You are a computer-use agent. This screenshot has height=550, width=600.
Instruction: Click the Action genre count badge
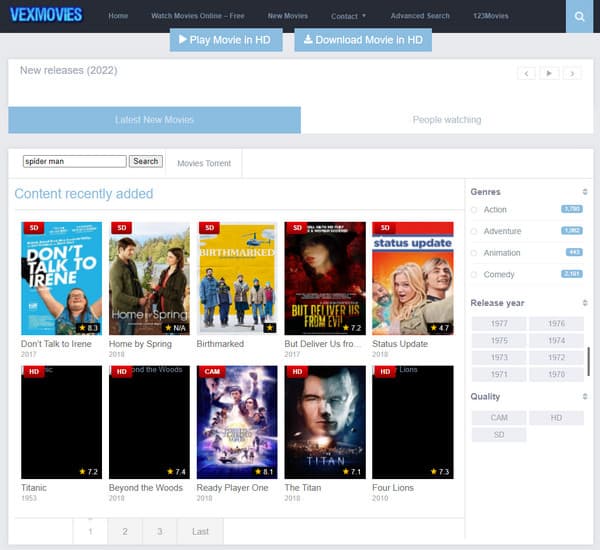coord(572,209)
